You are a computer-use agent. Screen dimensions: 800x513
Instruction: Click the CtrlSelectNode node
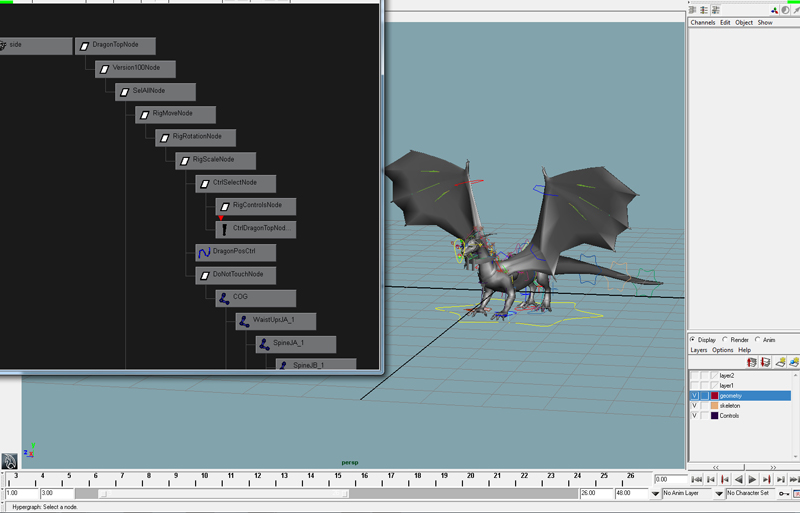tap(235, 184)
